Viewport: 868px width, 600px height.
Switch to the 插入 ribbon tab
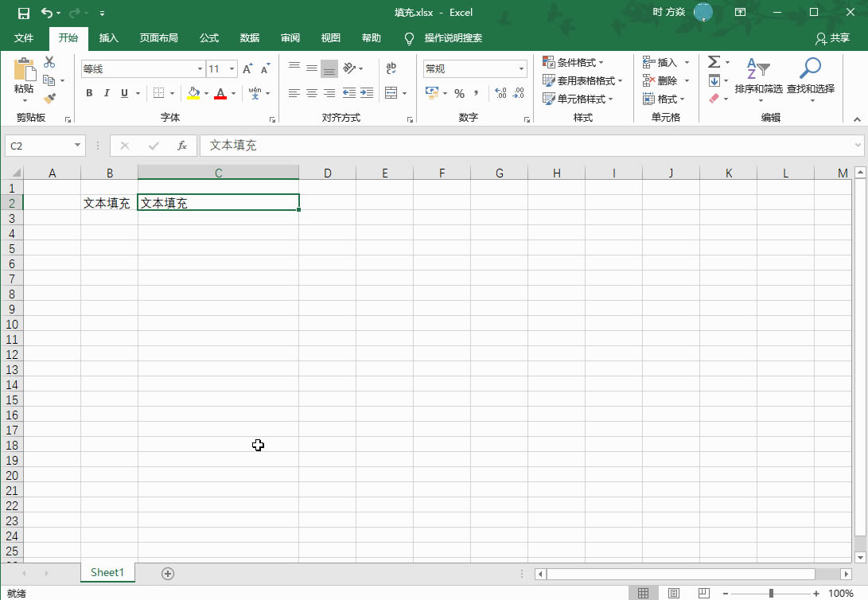108,37
